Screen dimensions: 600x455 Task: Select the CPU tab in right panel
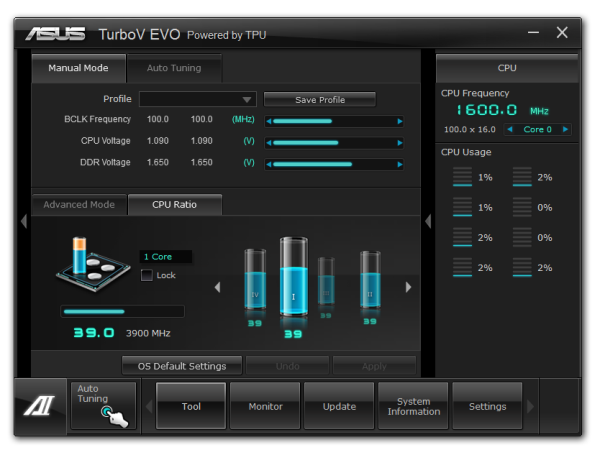pyautogui.click(x=507, y=68)
